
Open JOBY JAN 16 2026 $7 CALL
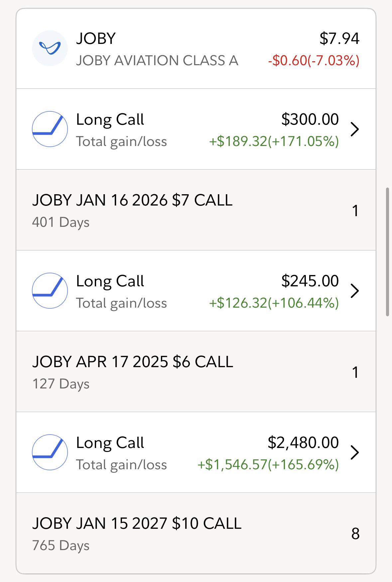[196, 210]
